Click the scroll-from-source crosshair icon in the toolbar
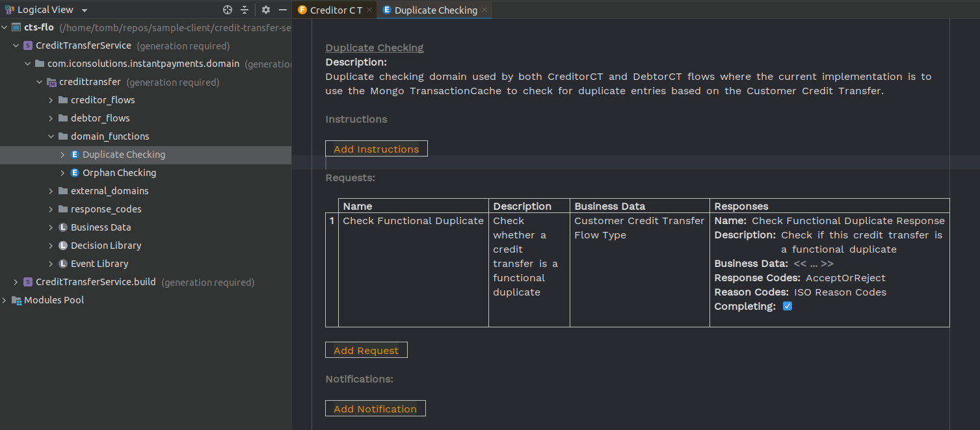 coord(227,10)
